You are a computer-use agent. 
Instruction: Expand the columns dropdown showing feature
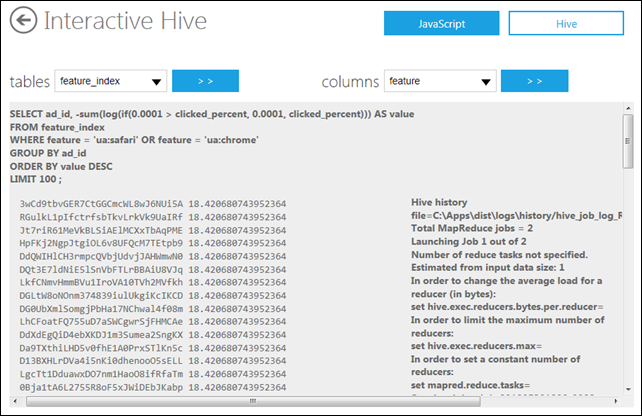(x=438, y=81)
